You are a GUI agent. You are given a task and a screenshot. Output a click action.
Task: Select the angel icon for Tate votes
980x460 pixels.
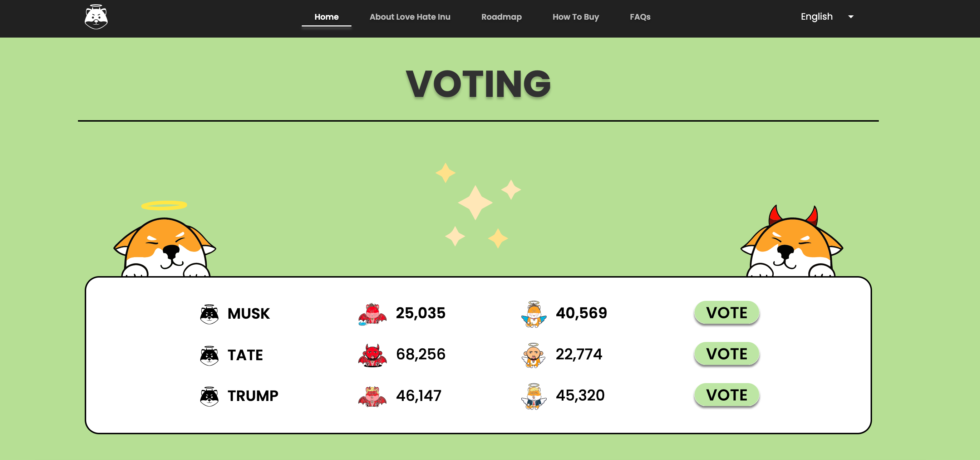click(x=534, y=355)
